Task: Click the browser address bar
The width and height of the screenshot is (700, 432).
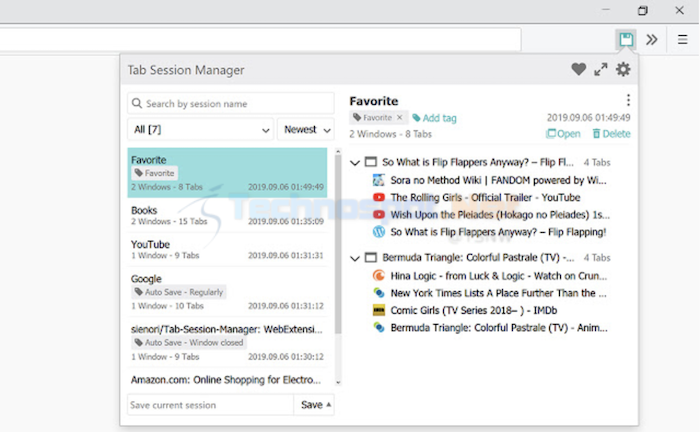Action: (x=260, y=40)
